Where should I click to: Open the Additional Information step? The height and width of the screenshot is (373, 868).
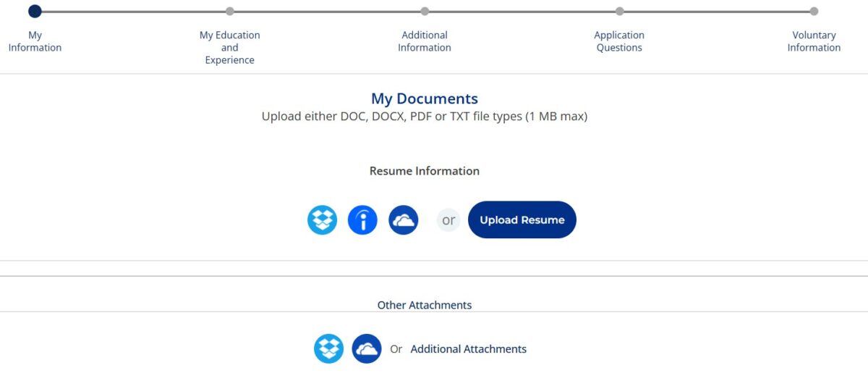point(425,41)
